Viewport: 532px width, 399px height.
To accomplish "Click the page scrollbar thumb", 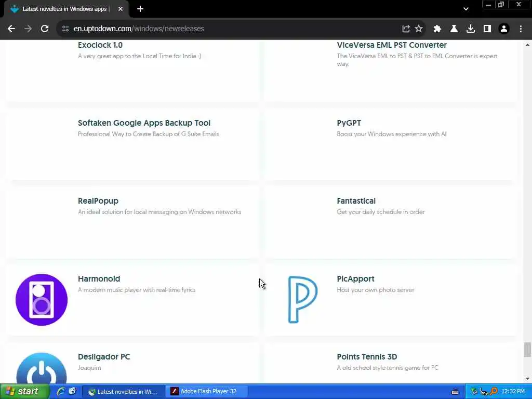I will click(x=527, y=350).
